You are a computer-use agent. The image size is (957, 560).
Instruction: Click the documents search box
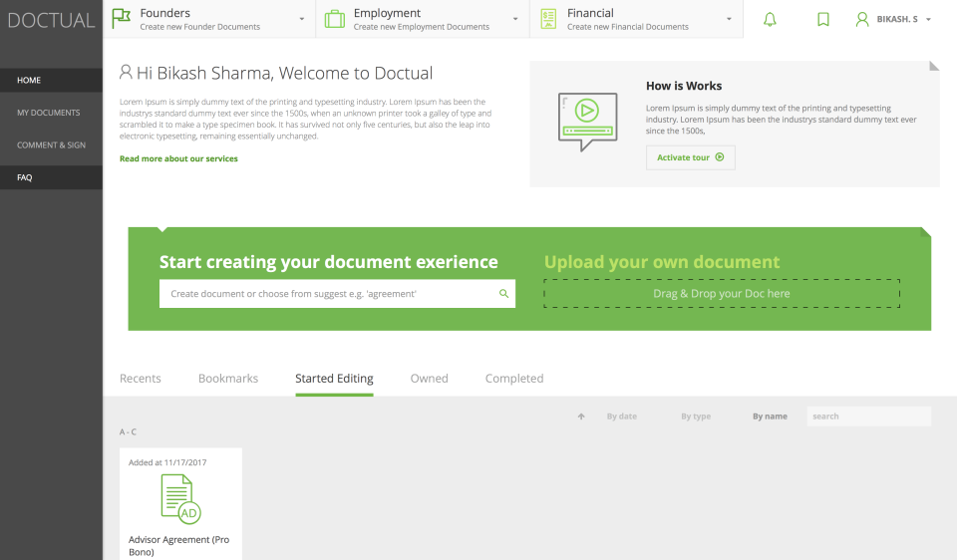pos(869,417)
